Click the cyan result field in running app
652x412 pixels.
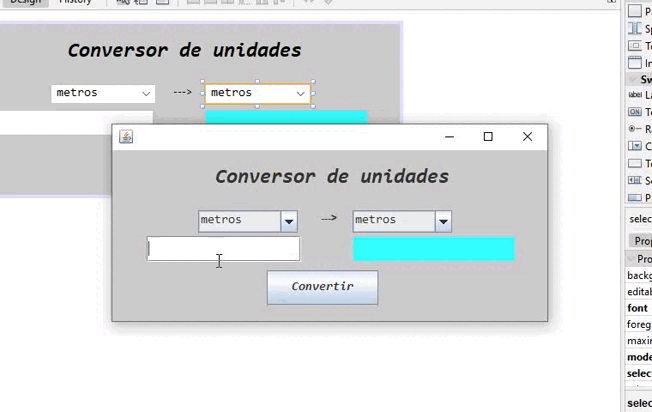click(434, 249)
